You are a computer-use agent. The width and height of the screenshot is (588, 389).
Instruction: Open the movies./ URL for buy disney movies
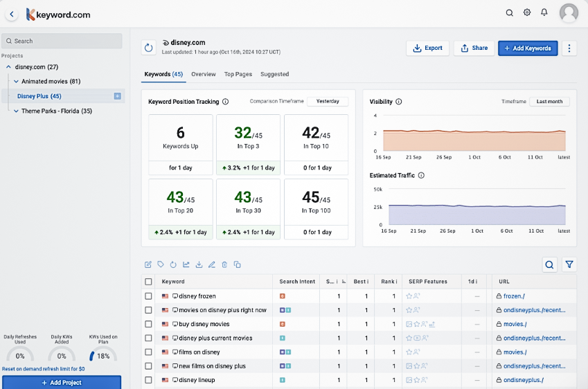515,324
